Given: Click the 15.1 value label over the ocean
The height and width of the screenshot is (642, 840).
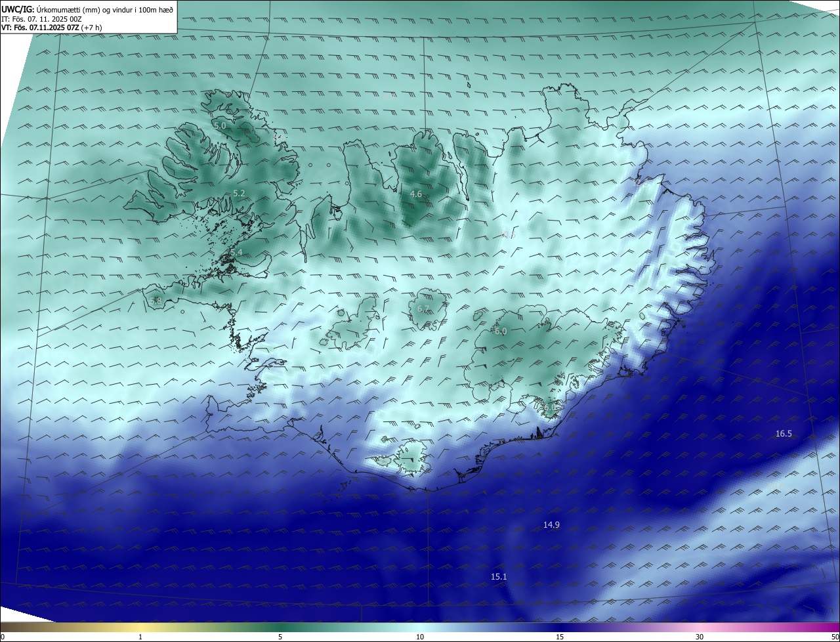Looking at the screenshot, I should 499,576.
